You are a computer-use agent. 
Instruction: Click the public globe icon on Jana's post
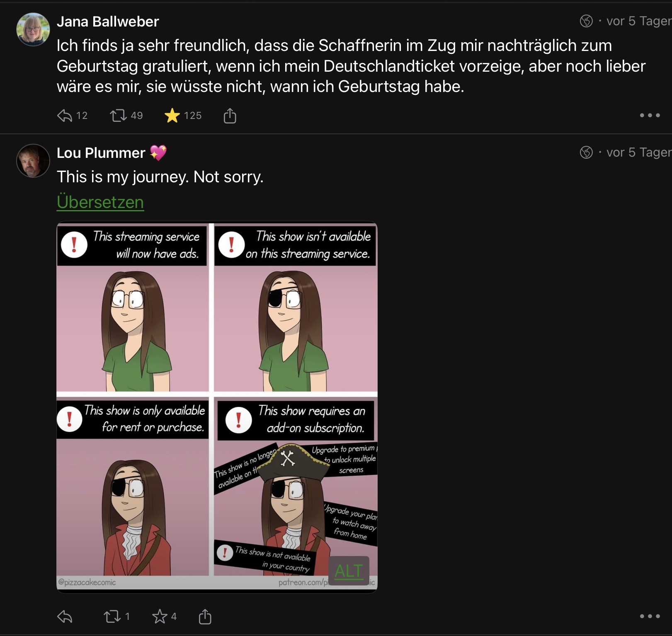click(x=586, y=21)
